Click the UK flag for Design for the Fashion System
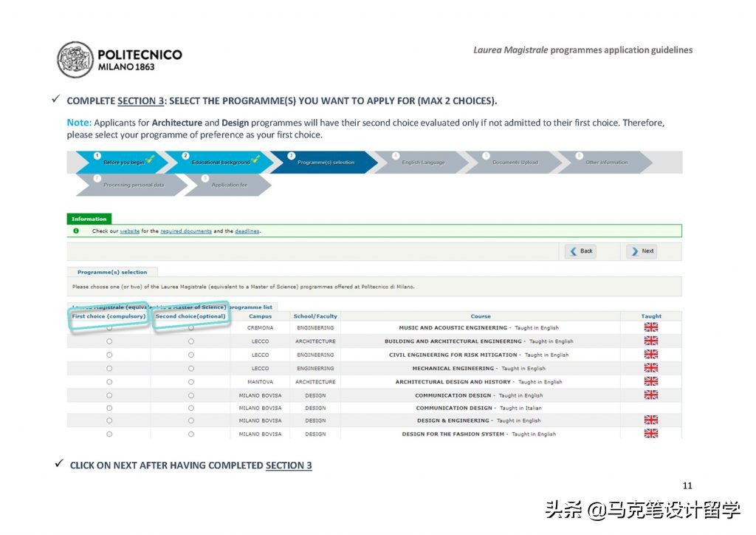Screen dimensions: 756x535 pos(651,433)
